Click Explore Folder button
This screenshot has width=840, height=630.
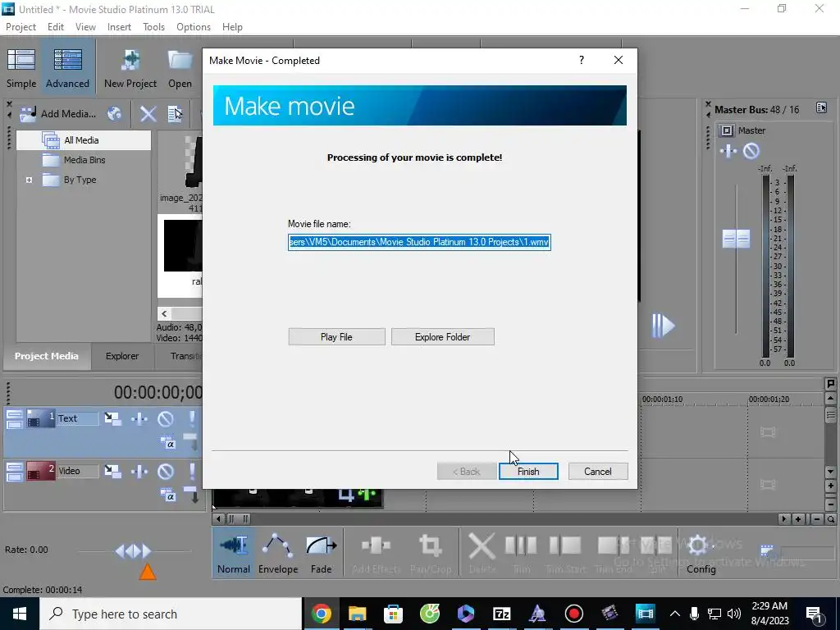coord(442,337)
